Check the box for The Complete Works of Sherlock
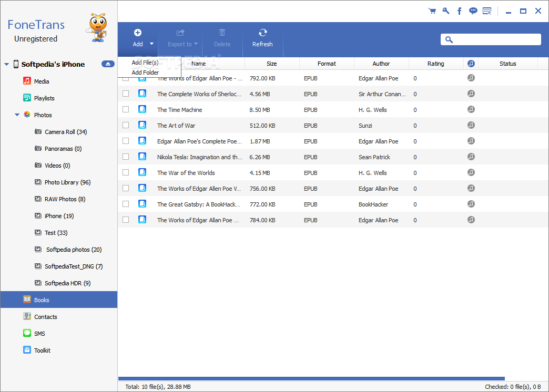The width and height of the screenshot is (549, 392). 126,94
